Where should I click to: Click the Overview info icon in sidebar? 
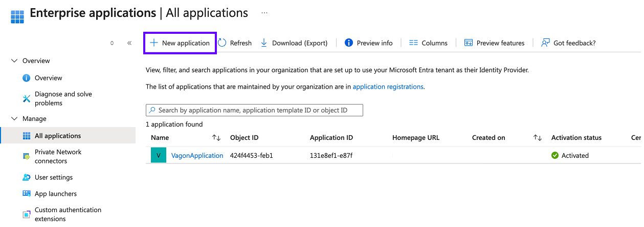click(x=27, y=78)
